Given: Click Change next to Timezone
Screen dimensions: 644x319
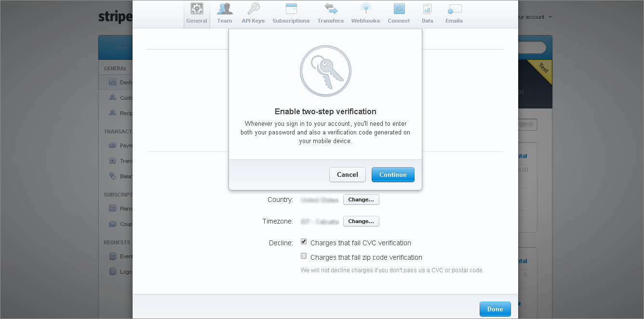Looking at the screenshot, I should [361, 221].
